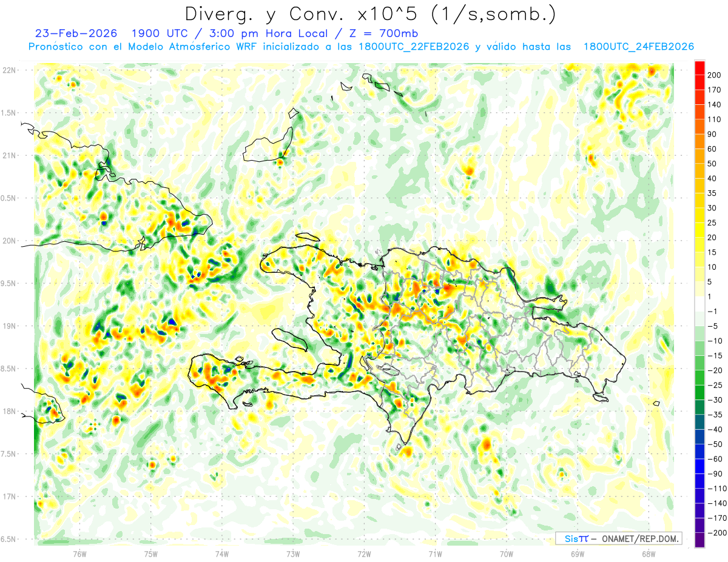
Task: Click the colorbar value '-200'
Action: coord(716,532)
